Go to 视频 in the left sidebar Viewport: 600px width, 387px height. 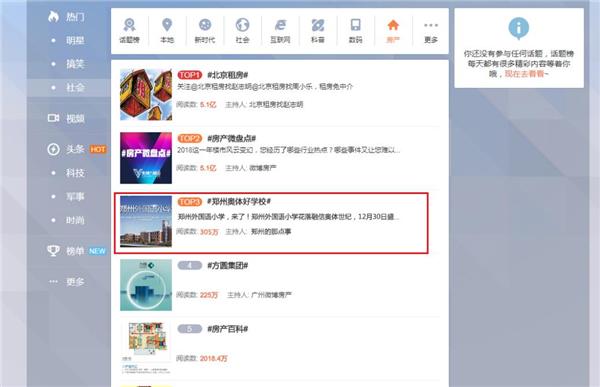point(66,118)
